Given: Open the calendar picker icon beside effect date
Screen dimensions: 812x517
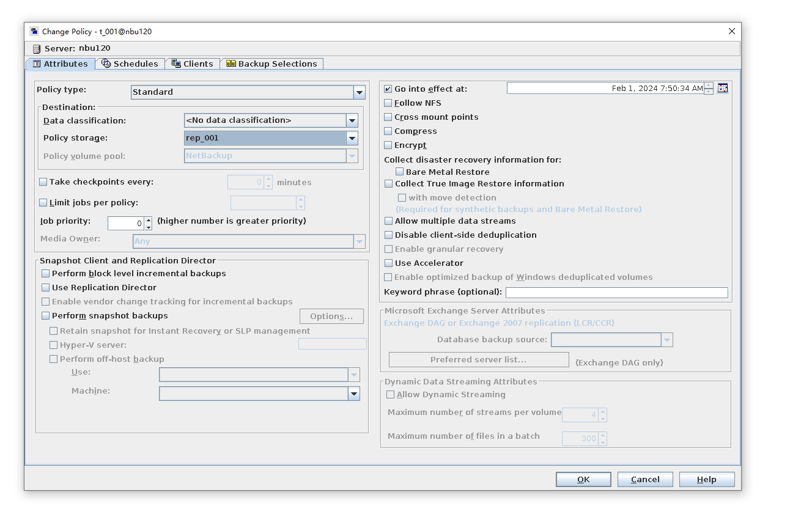Looking at the screenshot, I should 723,89.
